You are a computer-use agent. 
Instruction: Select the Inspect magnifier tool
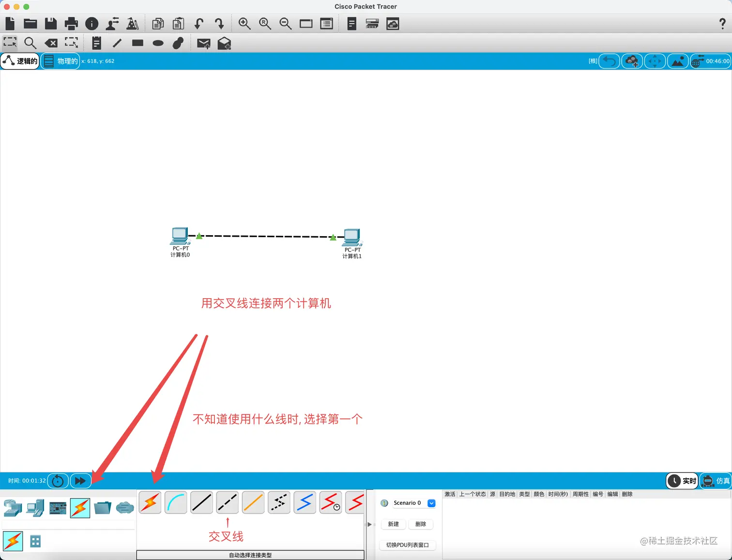tap(30, 43)
